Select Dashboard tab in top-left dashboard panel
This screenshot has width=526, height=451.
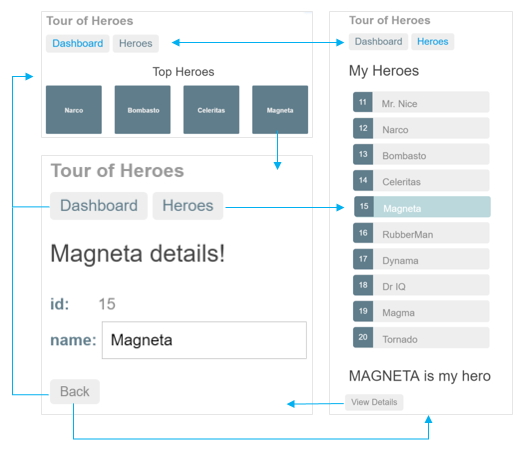(77, 44)
